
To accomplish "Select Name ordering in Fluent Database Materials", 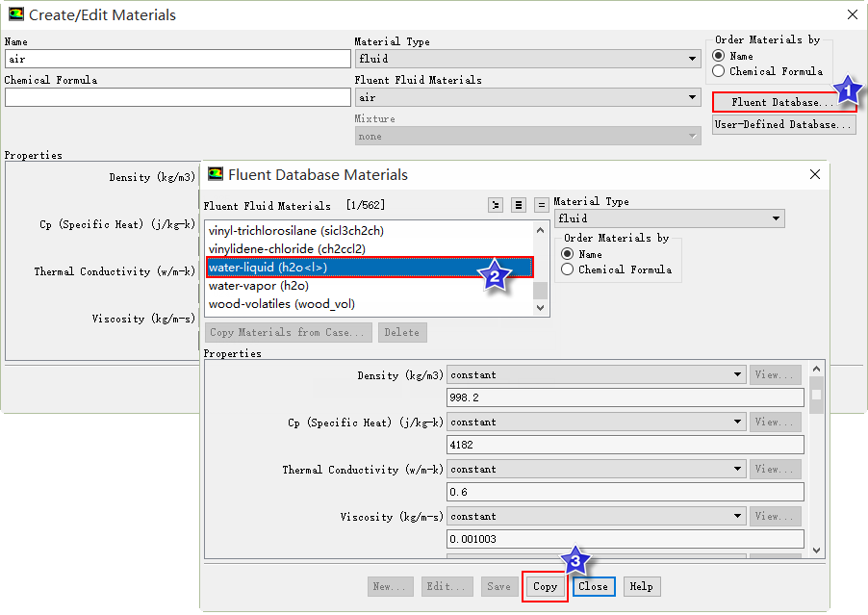I will tap(568, 253).
